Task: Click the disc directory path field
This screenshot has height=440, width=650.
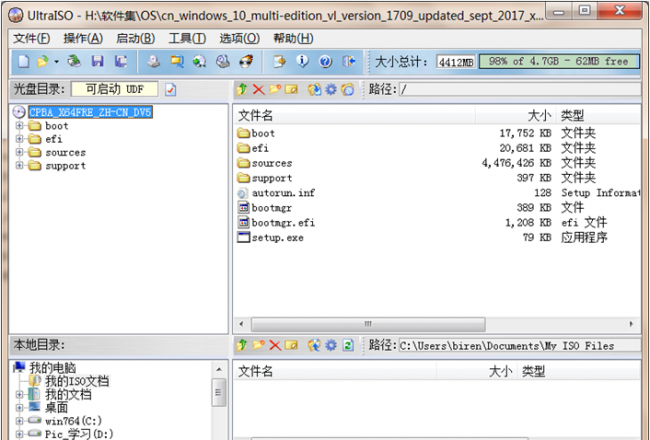Action: [x=520, y=89]
